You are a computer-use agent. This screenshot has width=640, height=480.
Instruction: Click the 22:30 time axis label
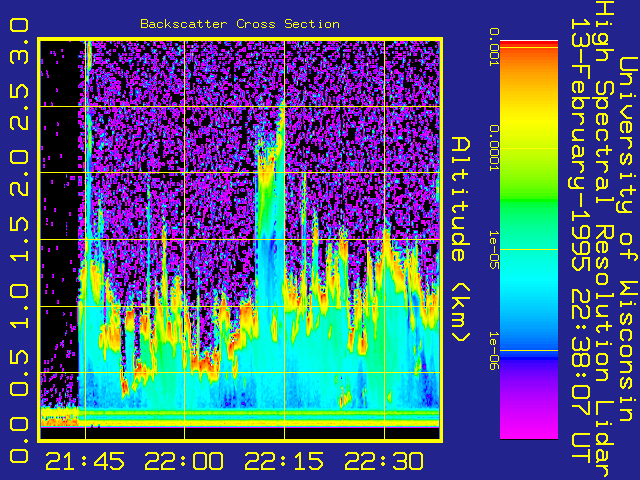[384, 461]
